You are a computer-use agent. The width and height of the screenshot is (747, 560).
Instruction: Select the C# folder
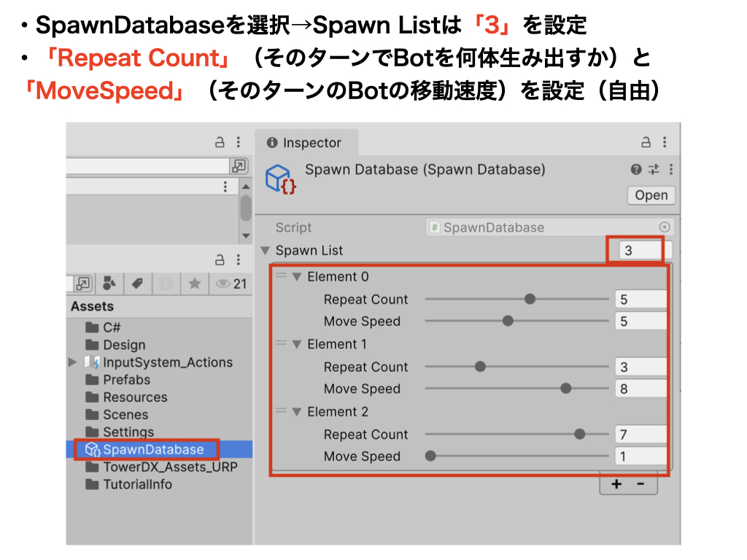pyautogui.click(x=104, y=327)
